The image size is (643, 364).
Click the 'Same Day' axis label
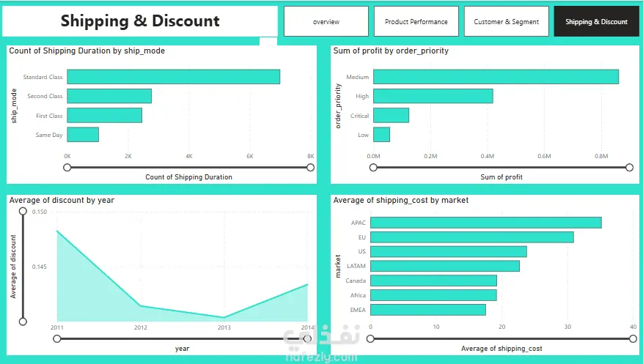tap(49, 135)
